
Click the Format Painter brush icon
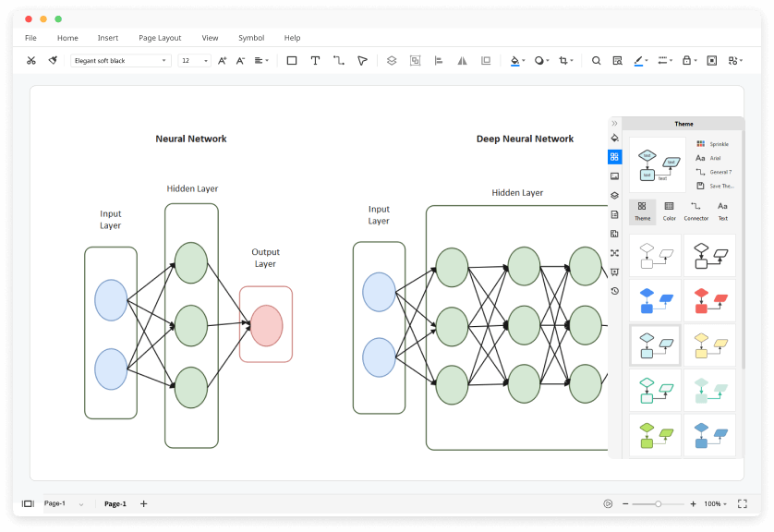53,60
